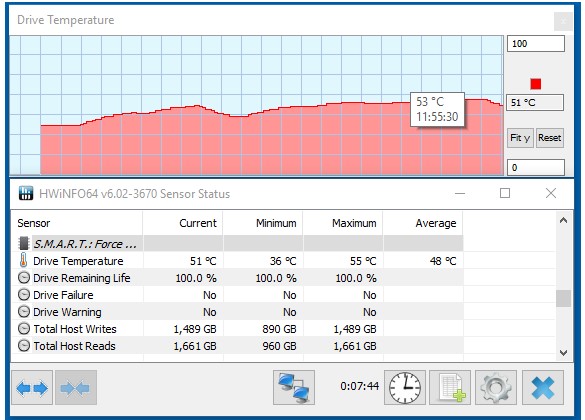Image resolution: width=585 pixels, height=420 pixels.
Task: Edit the graph minimum value field 0
Action: click(x=536, y=167)
